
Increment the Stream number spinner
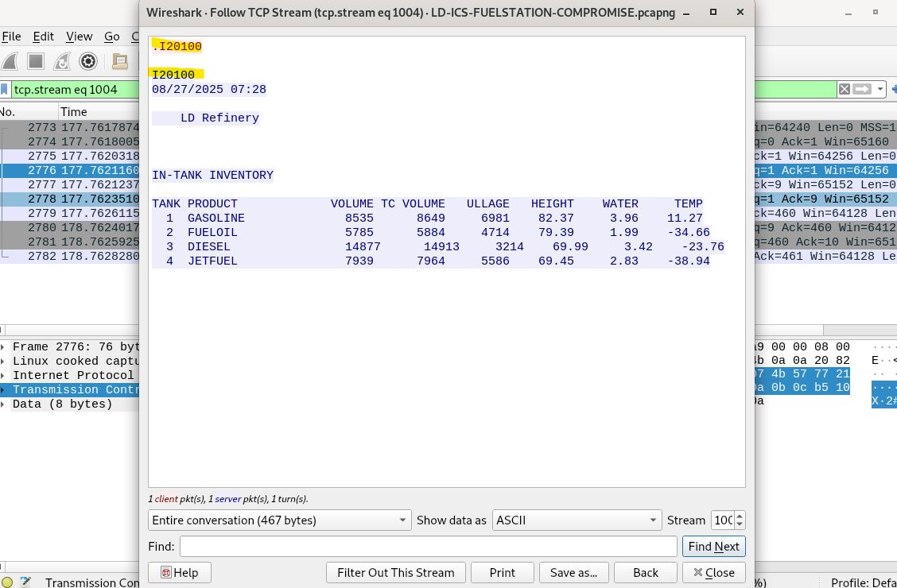pos(740,516)
